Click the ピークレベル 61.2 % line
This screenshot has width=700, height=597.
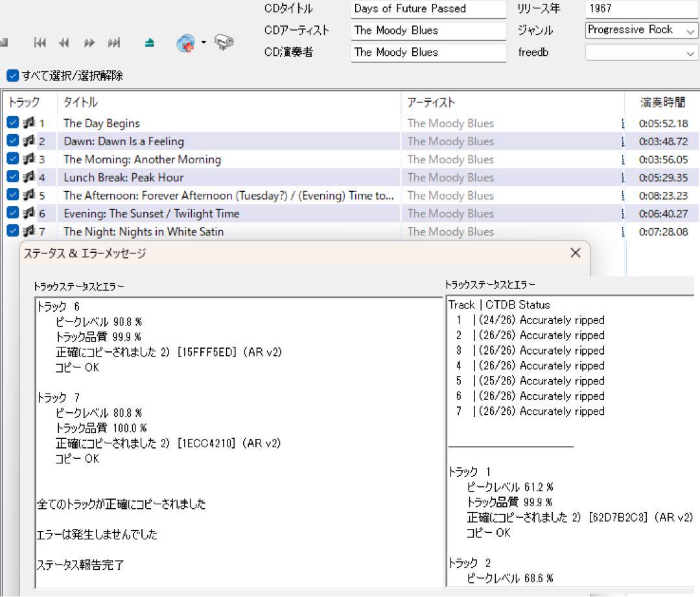point(510,487)
